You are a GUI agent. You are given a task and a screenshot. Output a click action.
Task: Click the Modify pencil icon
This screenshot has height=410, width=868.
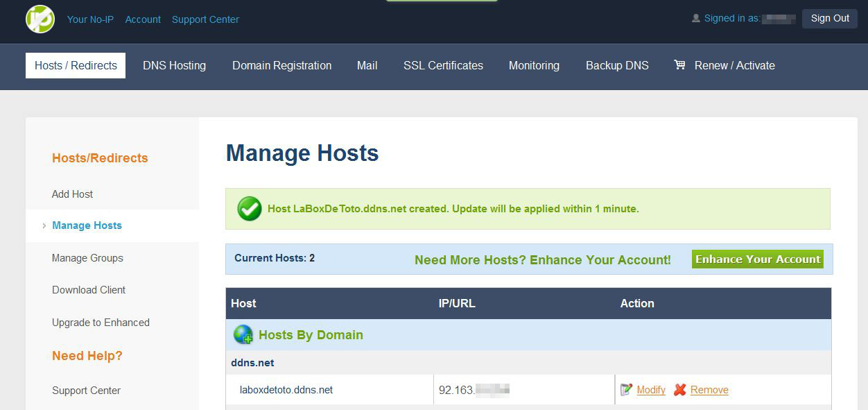pyautogui.click(x=627, y=390)
